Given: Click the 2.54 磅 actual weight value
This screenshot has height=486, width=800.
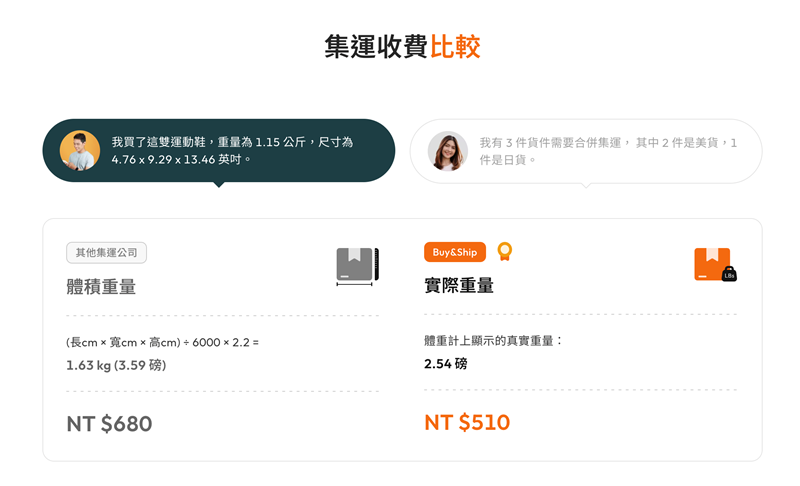Looking at the screenshot, I should [445, 364].
